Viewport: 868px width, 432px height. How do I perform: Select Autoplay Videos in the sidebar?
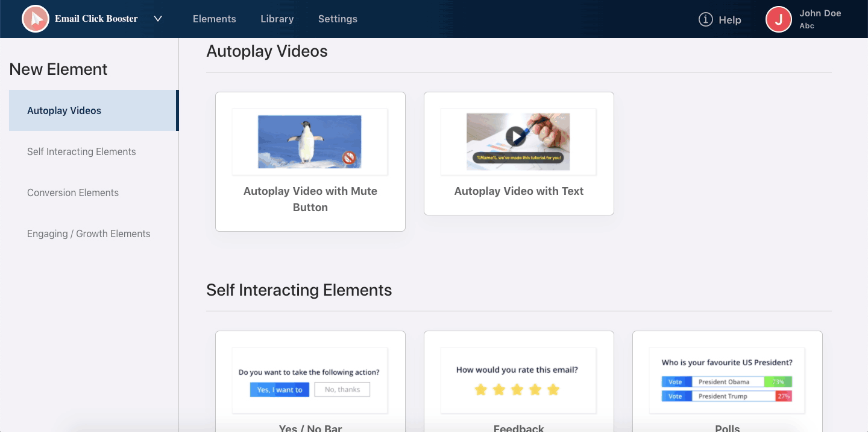pos(64,110)
